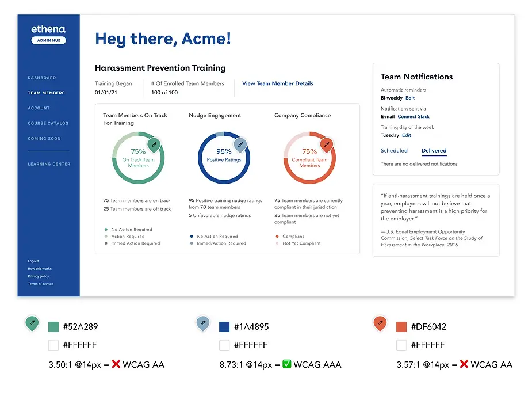The height and width of the screenshot is (396, 532).
Task: Edit the Bi-weekly automatic reminders setting
Action: [x=410, y=98]
